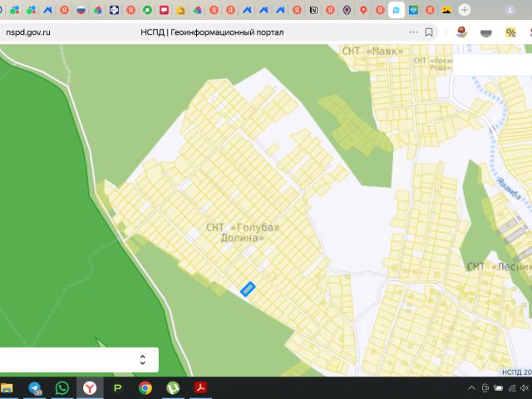
Task: Click the СНТ «Лесник» map label
Action: click(499, 267)
